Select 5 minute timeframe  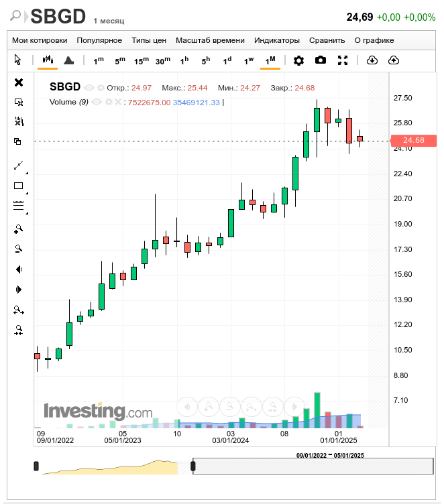120,60
